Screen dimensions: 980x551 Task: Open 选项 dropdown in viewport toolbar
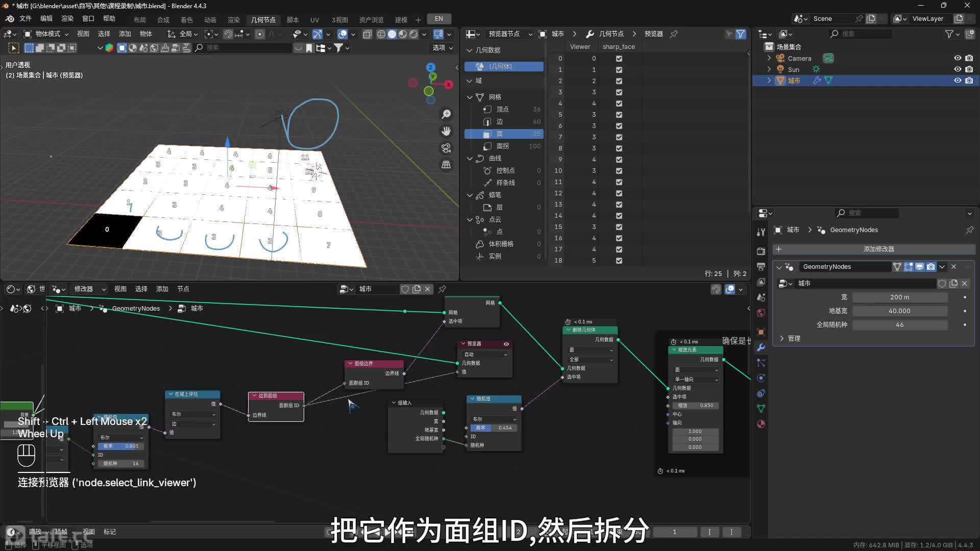tap(443, 47)
